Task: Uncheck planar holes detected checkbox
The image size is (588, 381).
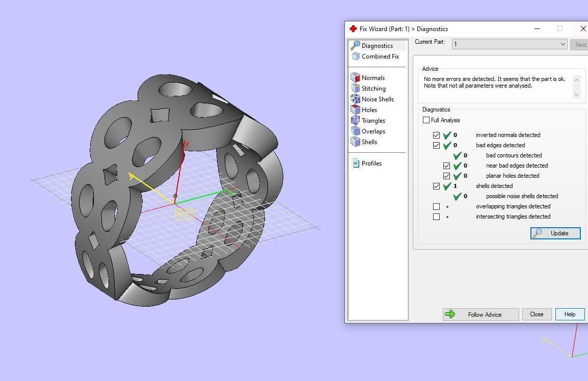Action: (446, 176)
